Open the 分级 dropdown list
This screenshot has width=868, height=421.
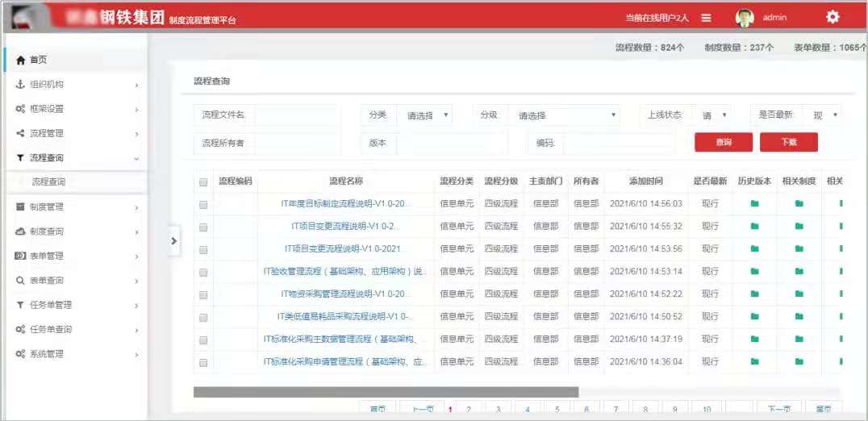click(566, 115)
